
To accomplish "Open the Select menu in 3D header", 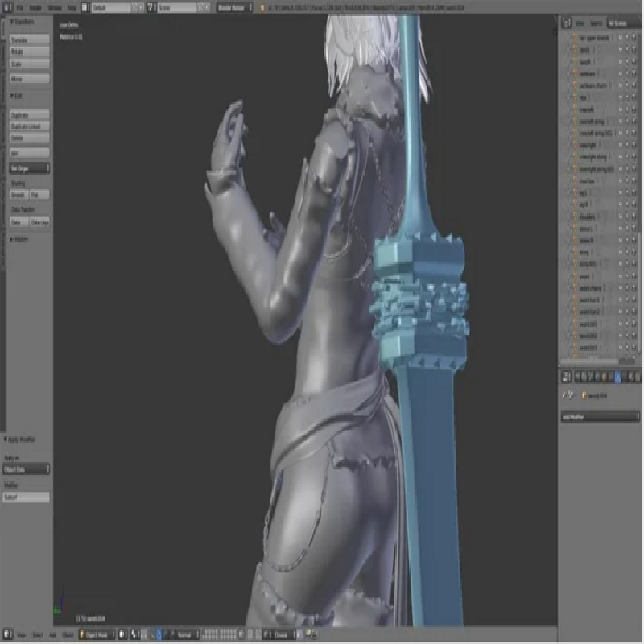I will click(37, 635).
